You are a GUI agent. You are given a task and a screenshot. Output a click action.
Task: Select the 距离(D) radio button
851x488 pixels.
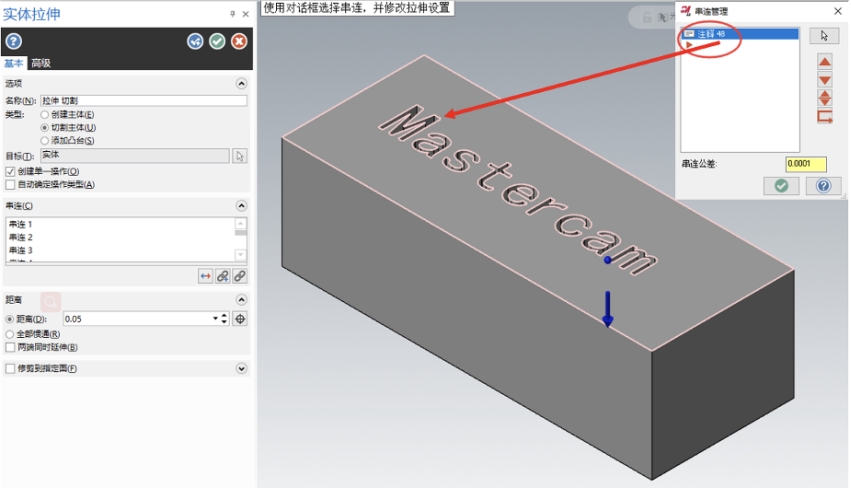[x=10, y=319]
